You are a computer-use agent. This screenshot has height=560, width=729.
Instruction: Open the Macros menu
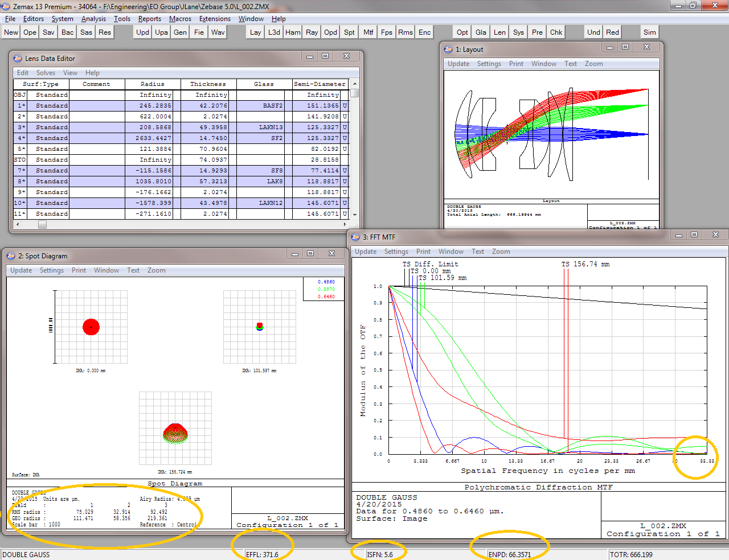180,19
